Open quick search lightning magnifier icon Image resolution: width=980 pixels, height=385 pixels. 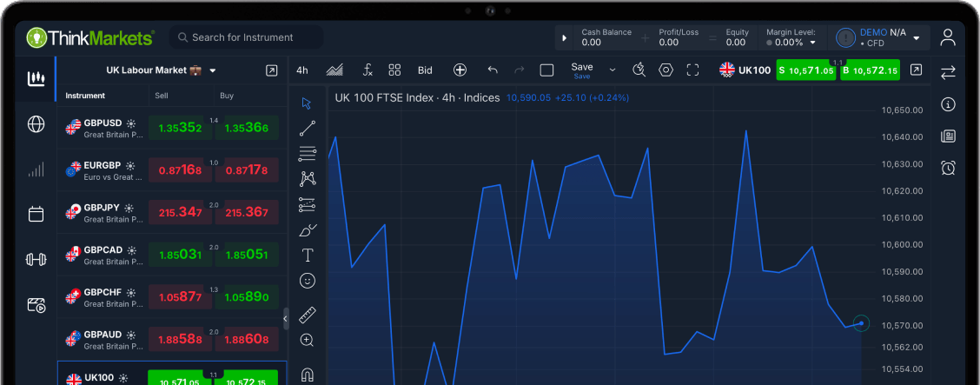click(639, 70)
